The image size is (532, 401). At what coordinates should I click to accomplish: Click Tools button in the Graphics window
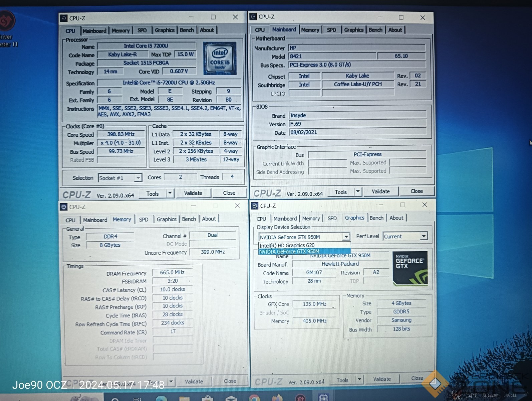pyautogui.click(x=342, y=380)
